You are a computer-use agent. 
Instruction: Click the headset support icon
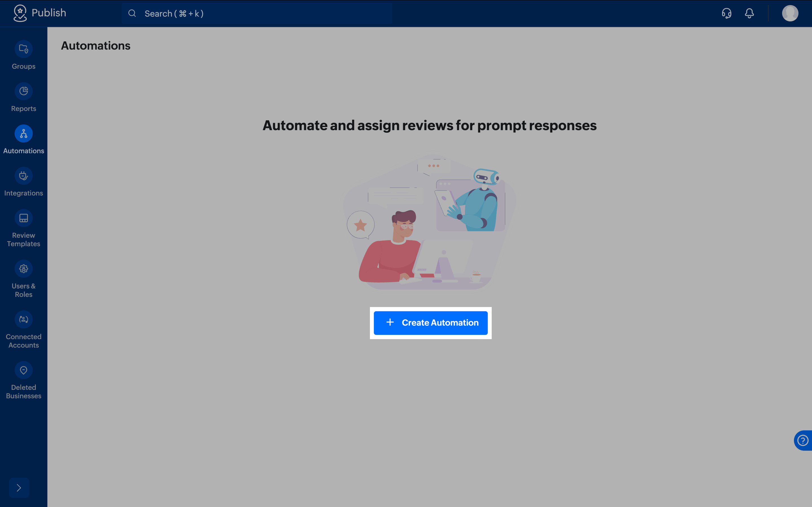727,14
